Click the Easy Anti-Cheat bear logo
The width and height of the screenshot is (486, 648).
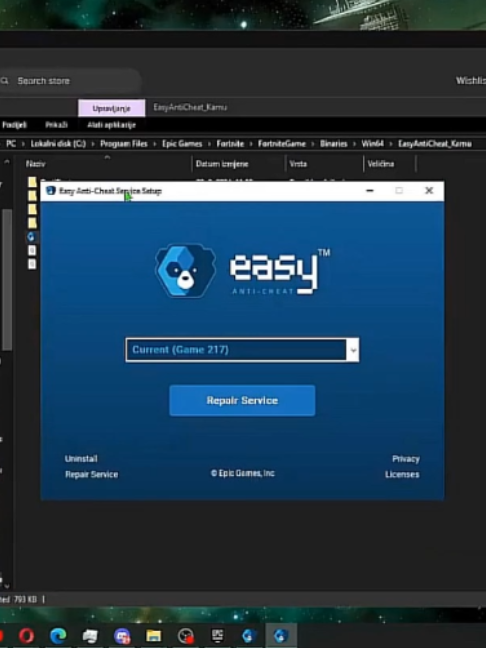[x=186, y=271]
